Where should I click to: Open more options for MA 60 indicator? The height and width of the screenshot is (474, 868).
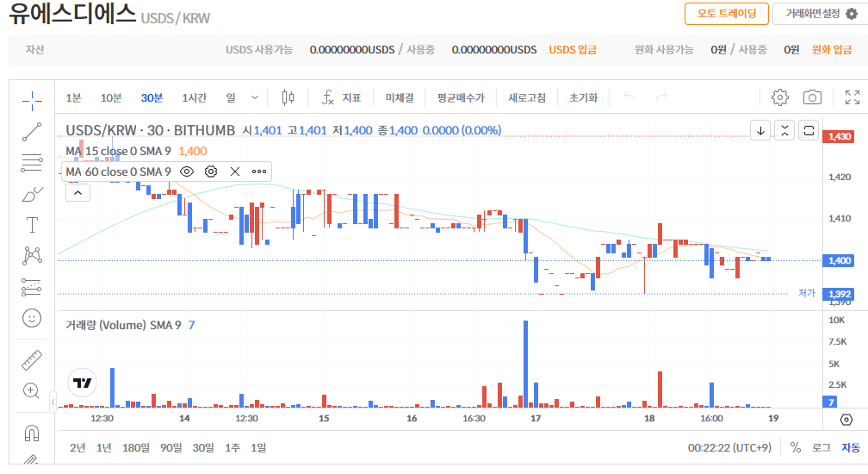coord(259,172)
